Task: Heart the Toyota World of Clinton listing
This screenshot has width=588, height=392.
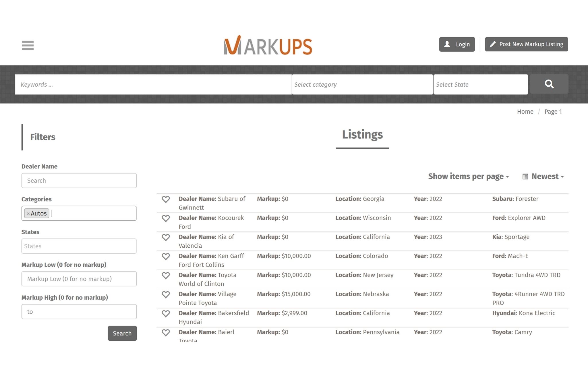Action: 166,275
